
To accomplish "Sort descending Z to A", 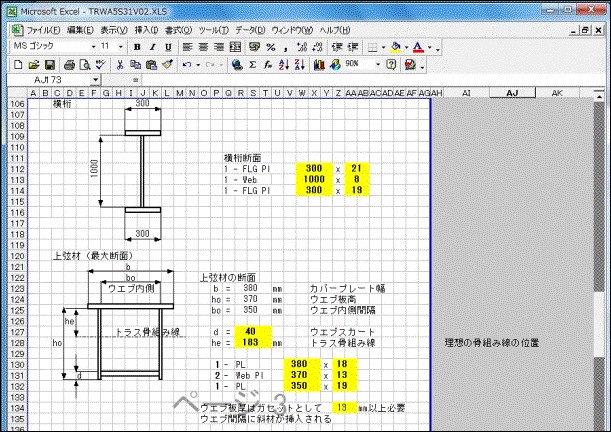I will pos(300,65).
